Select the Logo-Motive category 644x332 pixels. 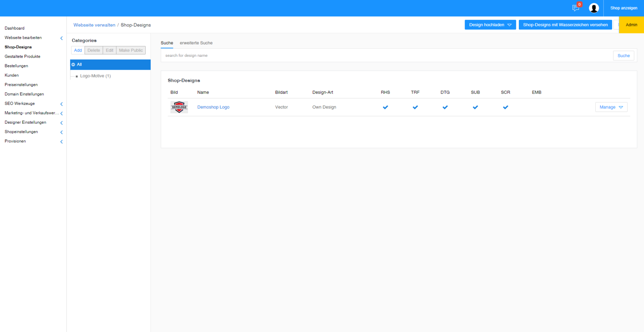pyautogui.click(x=95, y=76)
